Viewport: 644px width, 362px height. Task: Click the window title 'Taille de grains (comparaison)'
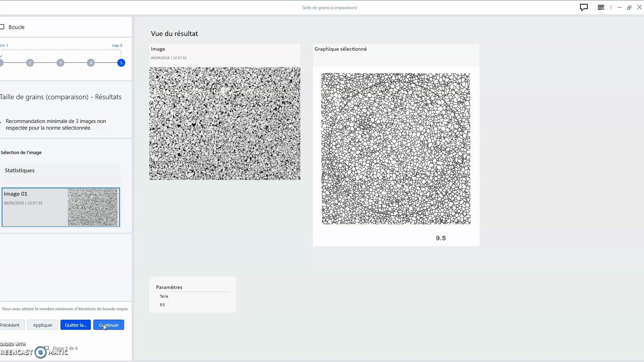tap(329, 8)
